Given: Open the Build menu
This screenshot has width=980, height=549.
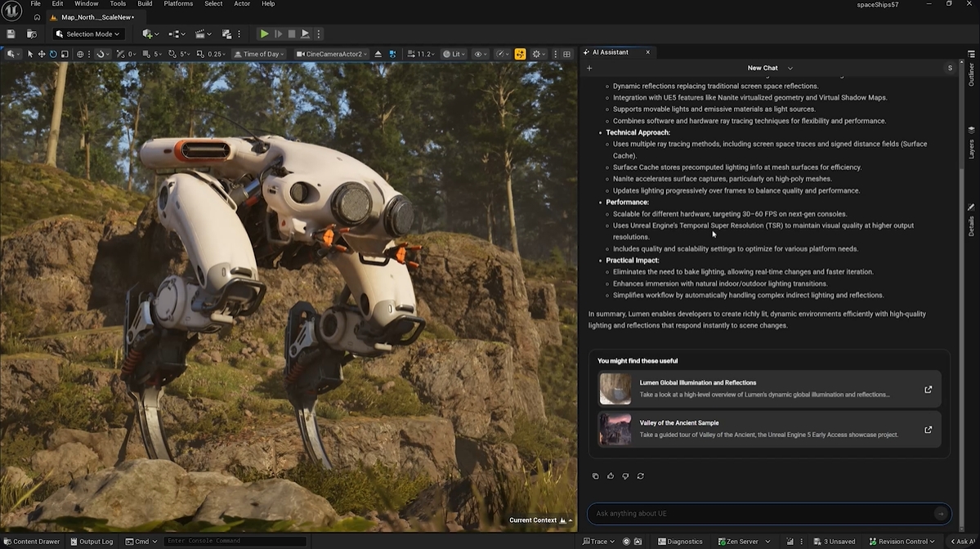Looking at the screenshot, I should [x=145, y=4].
